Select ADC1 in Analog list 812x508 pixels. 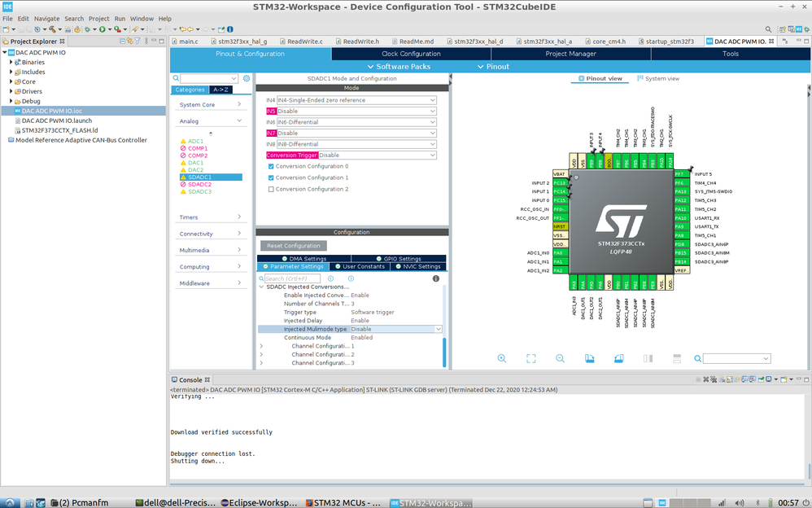pyautogui.click(x=195, y=141)
